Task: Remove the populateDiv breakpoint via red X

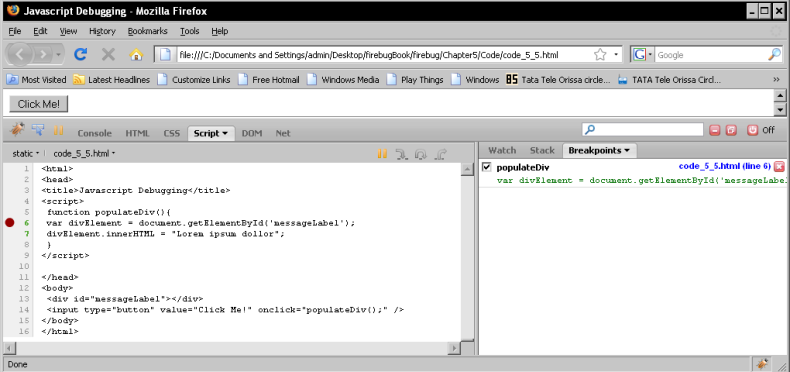Action: (779, 167)
